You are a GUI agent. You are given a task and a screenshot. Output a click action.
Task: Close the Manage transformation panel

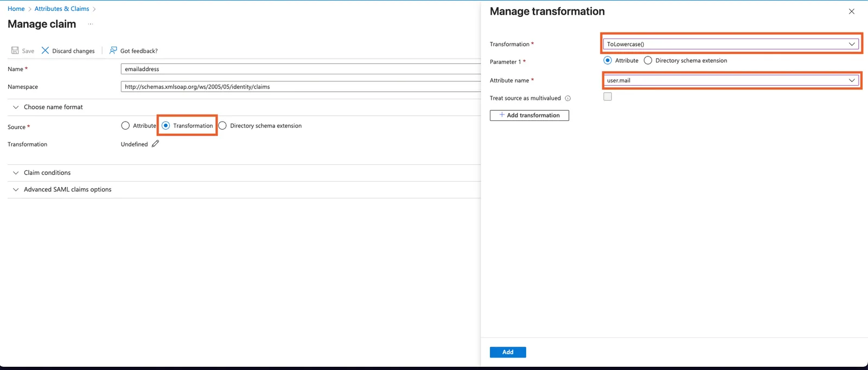(852, 11)
